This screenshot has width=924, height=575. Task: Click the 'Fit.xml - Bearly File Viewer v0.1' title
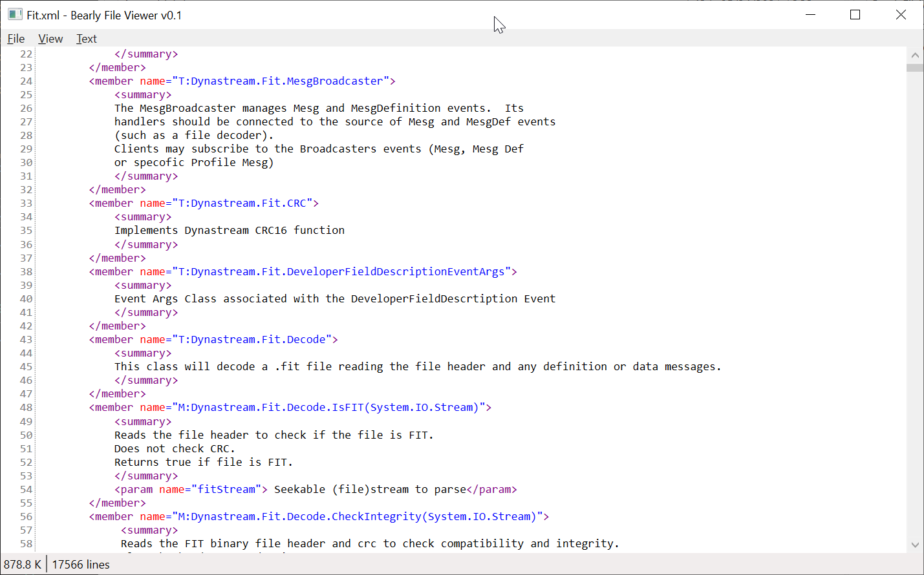point(104,15)
